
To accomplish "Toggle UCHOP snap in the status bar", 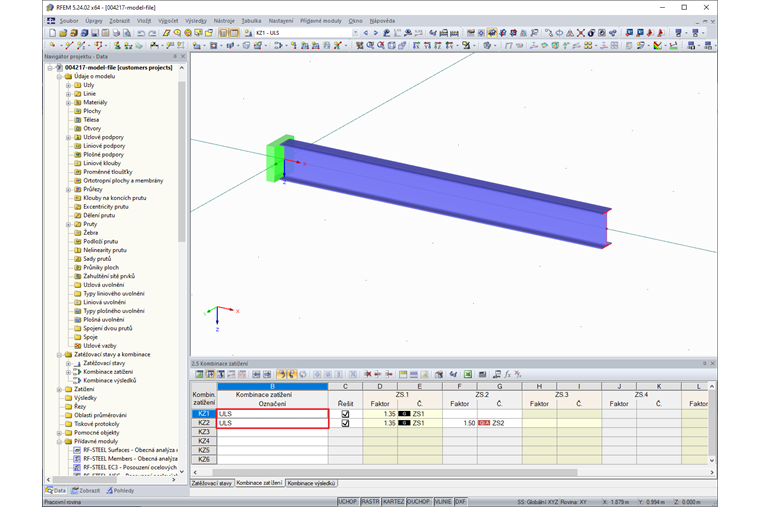I will [x=348, y=502].
